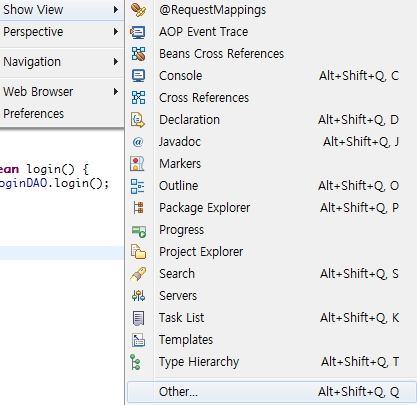Open the Navigation submenu
This screenshot has height=405, width=417.
tap(62, 62)
